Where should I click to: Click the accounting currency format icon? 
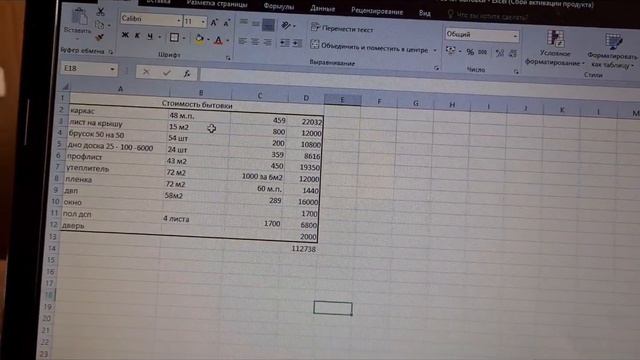coord(451,50)
